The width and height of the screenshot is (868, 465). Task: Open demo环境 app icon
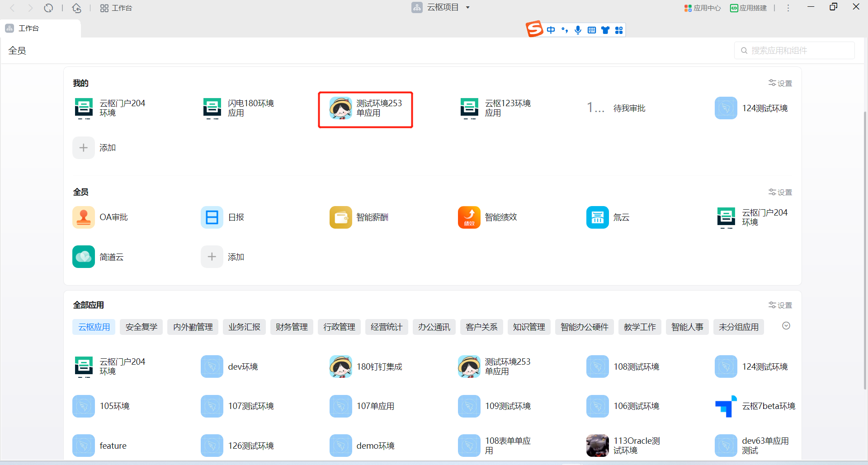coord(341,446)
